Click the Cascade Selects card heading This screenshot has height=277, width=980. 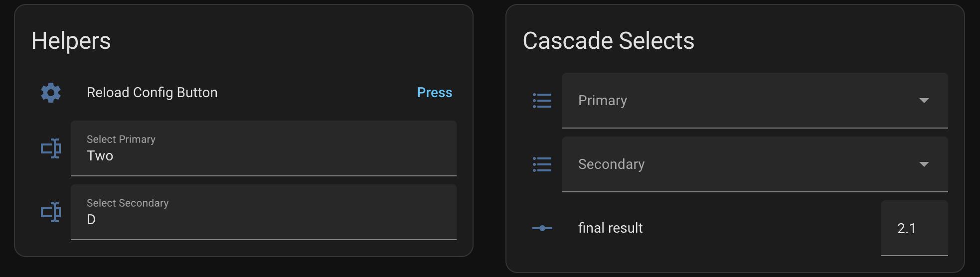(x=608, y=41)
